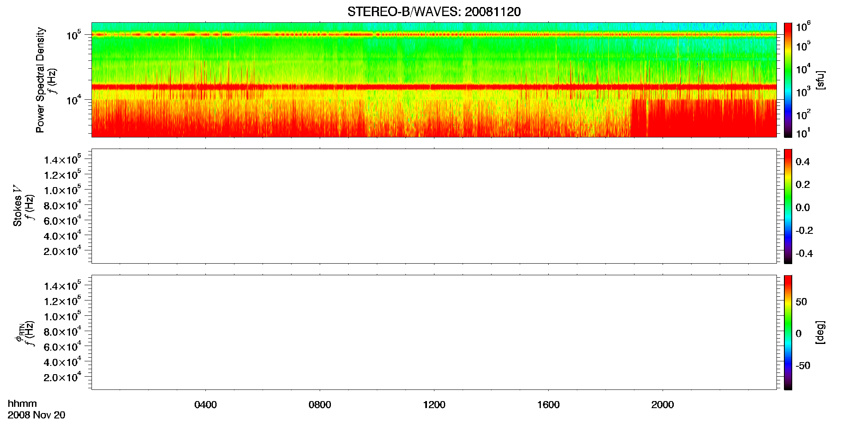
Task: Click the [deg] colorbar unit label
Action: pyautogui.click(x=820, y=332)
